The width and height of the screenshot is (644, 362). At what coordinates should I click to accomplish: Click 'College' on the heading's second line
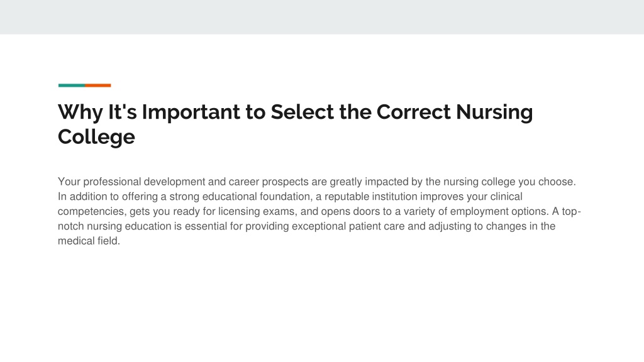tap(96, 137)
